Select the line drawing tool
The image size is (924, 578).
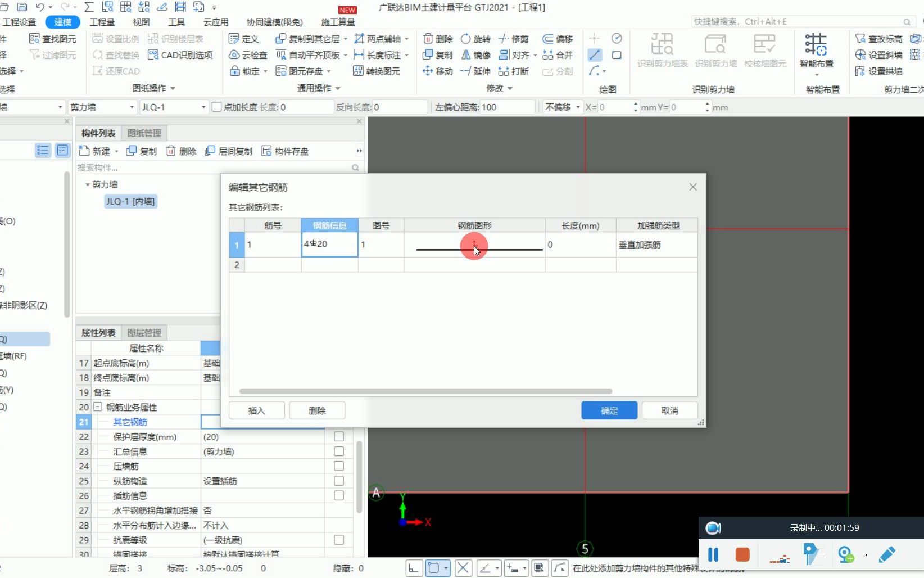[x=595, y=55]
